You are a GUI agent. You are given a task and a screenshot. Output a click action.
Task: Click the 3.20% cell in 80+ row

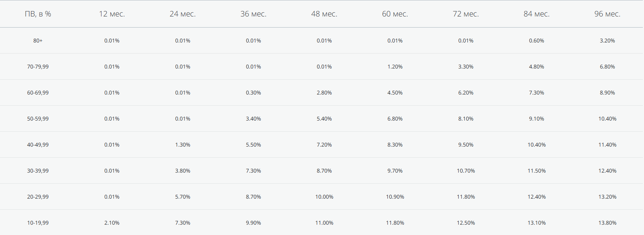(x=607, y=41)
